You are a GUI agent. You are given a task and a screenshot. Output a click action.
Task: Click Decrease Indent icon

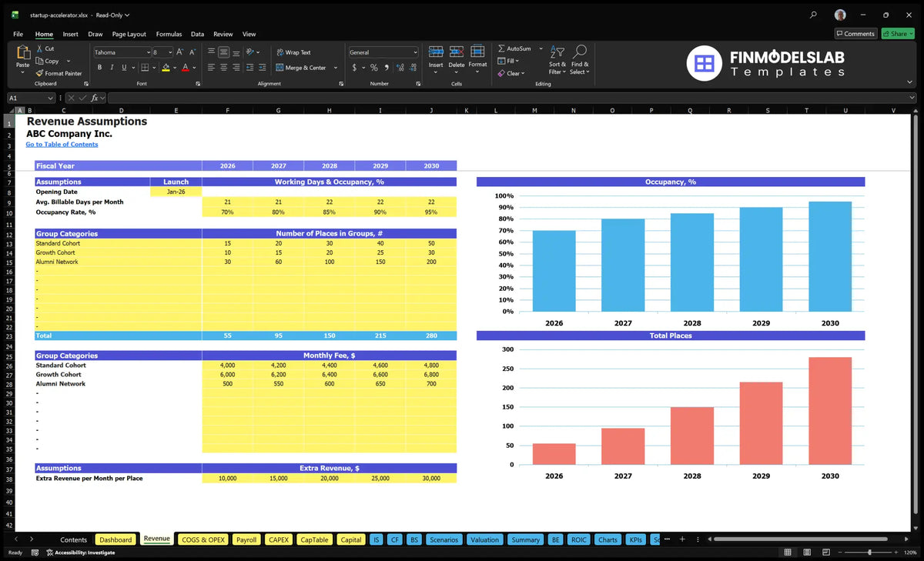point(251,68)
